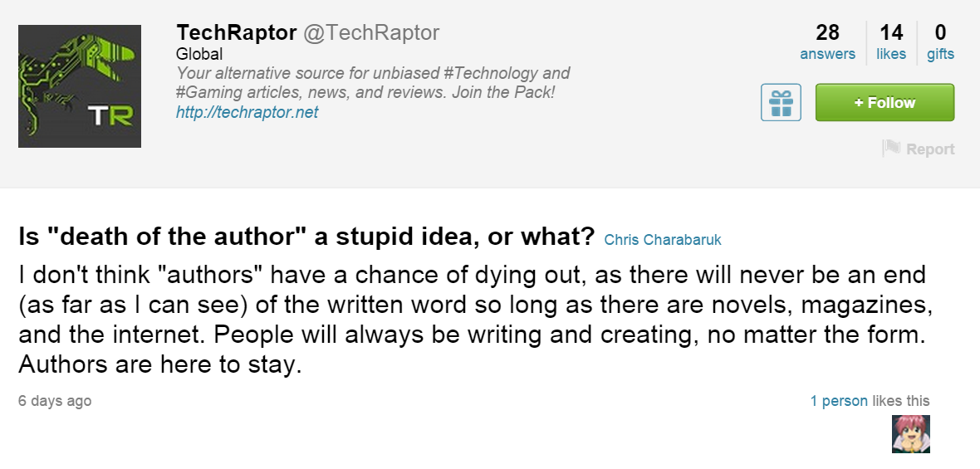
Task: Open the 28 answers count
Action: 827,42
